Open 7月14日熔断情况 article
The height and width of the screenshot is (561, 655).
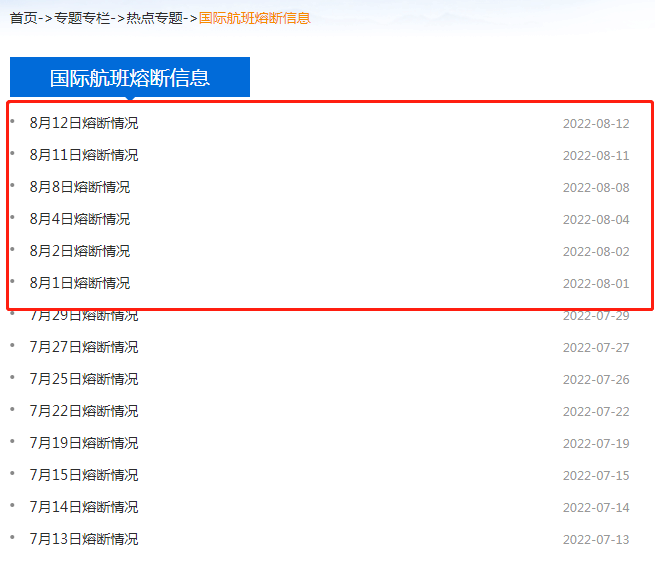(84, 507)
